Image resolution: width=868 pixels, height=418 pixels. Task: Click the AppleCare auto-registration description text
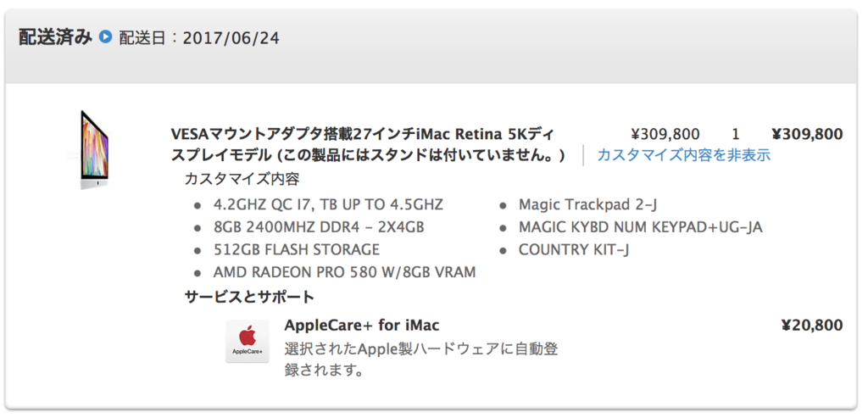click(x=421, y=359)
